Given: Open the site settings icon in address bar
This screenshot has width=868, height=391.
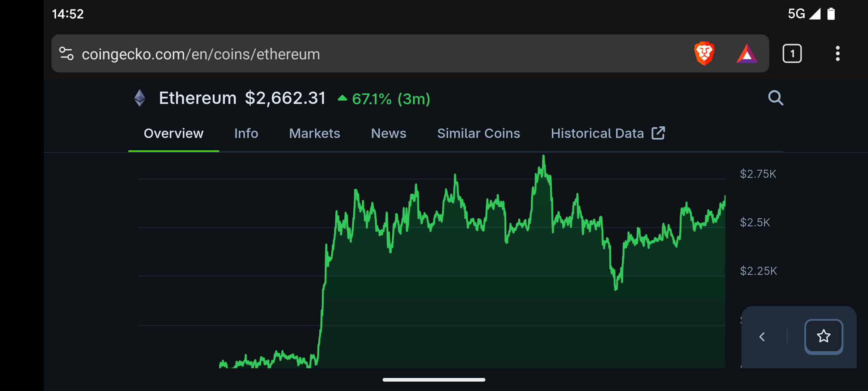Looking at the screenshot, I should 67,54.
